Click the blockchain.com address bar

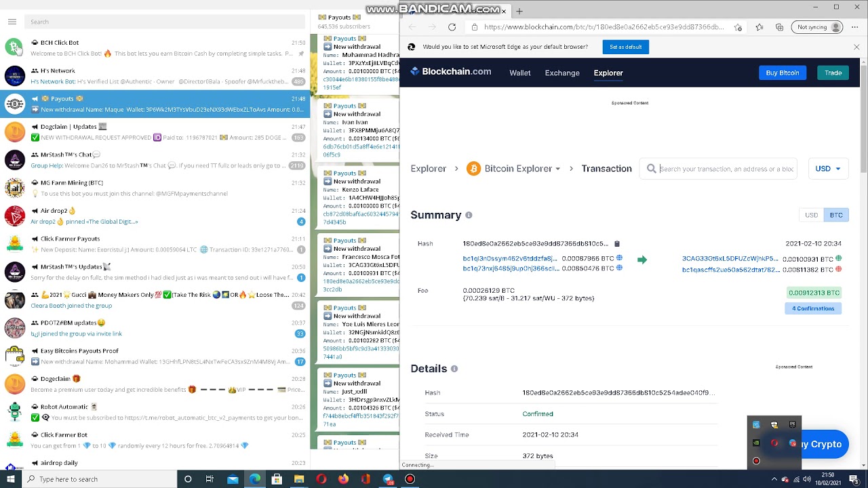point(604,27)
